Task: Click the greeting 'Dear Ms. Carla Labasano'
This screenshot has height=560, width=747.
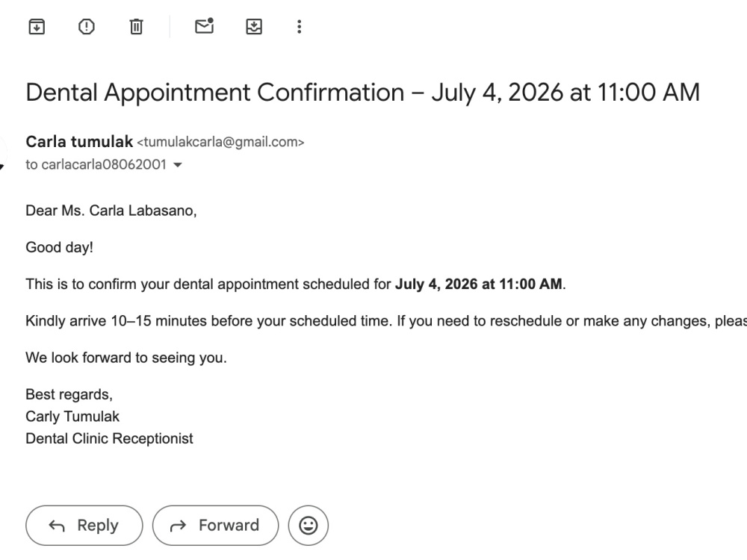Action: click(111, 211)
